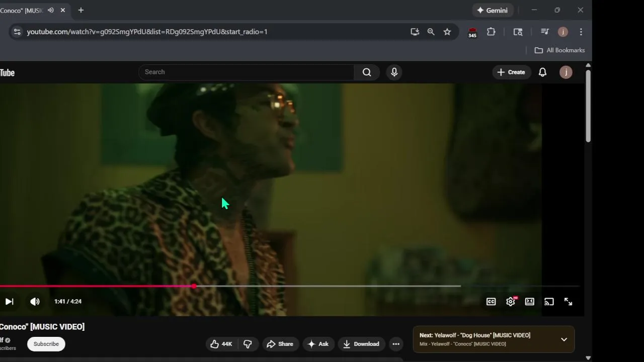Open the zoom magnifier in address bar

coord(431,32)
